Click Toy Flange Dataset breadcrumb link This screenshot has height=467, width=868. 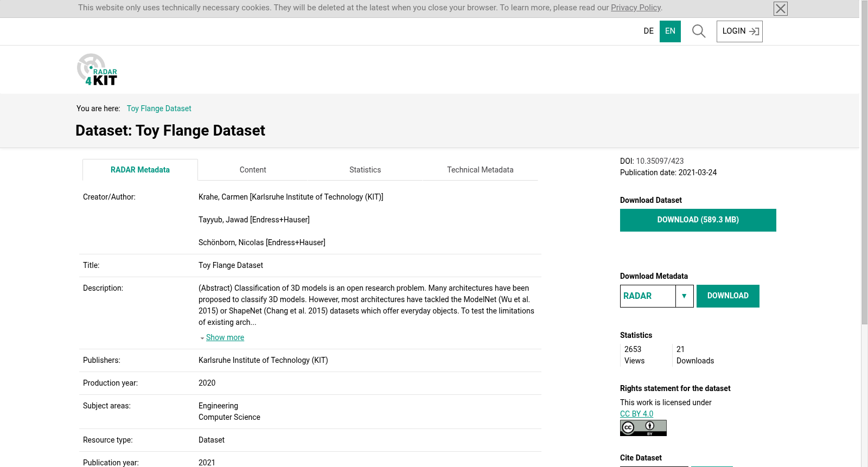pyautogui.click(x=159, y=108)
